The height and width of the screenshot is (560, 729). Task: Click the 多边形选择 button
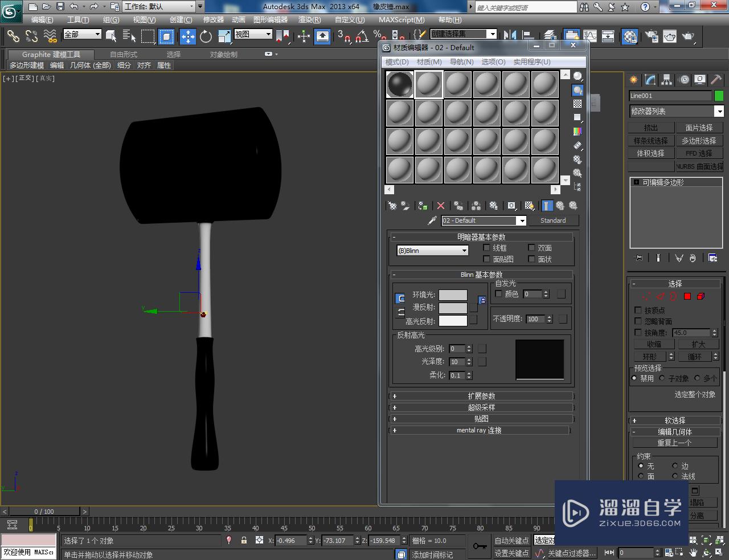tap(699, 141)
